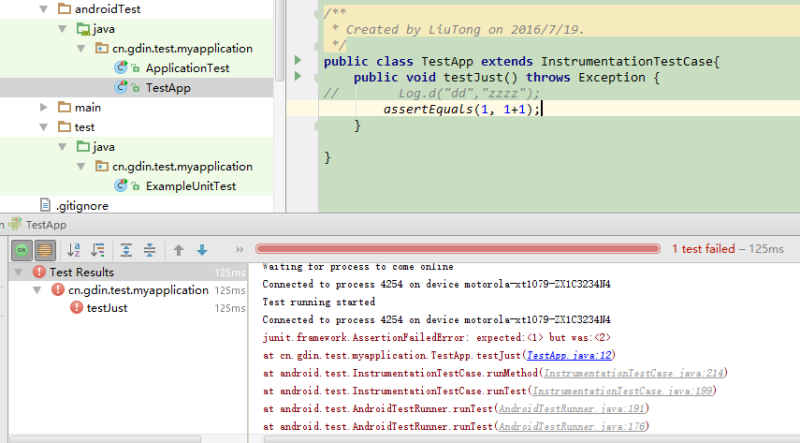Viewport: 800px width, 443px height.
Task: Select failed testJust in results tree
Action: pos(107,308)
